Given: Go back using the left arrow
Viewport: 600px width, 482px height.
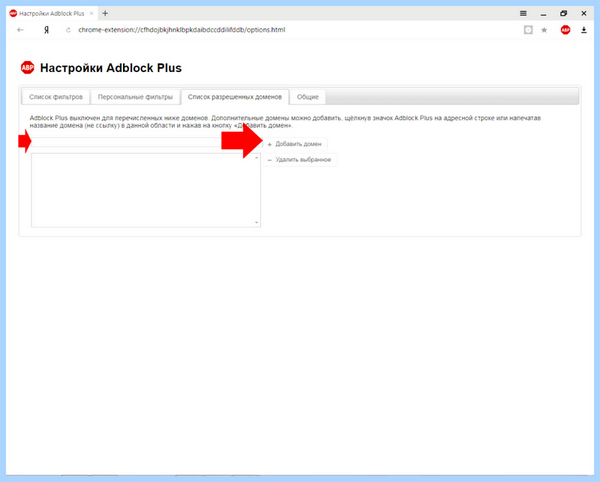Looking at the screenshot, I should tap(20, 30).
